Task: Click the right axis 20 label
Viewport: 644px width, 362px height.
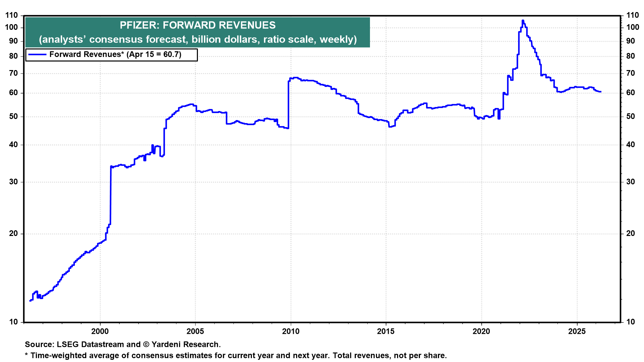Action: coord(631,234)
